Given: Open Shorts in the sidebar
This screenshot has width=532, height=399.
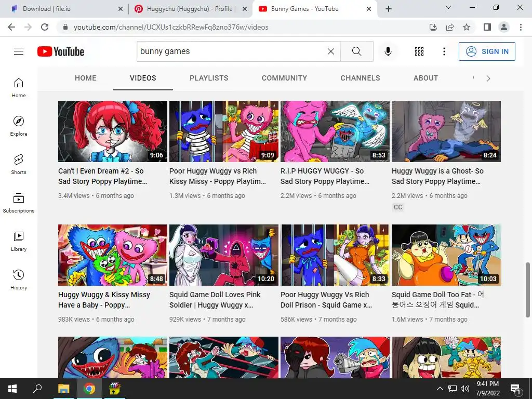Looking at the screenshot, I should tap(19, 164).
